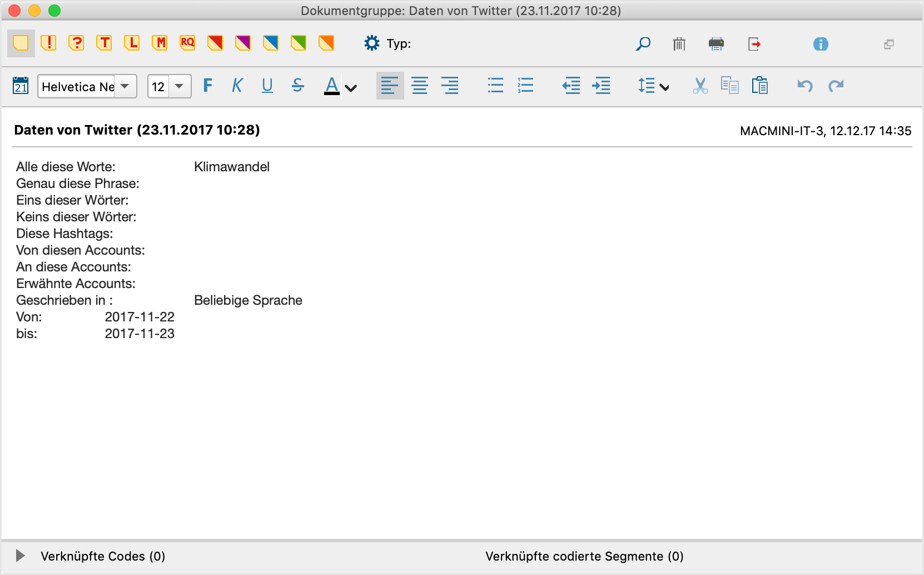
Task: Select the T memo type icon
Action: [105, 43]
